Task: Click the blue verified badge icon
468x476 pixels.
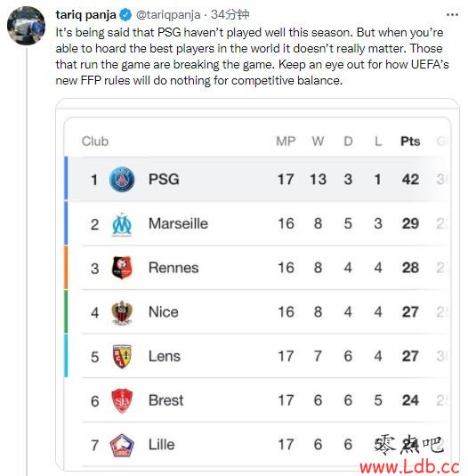Action: tap(125, 14)
